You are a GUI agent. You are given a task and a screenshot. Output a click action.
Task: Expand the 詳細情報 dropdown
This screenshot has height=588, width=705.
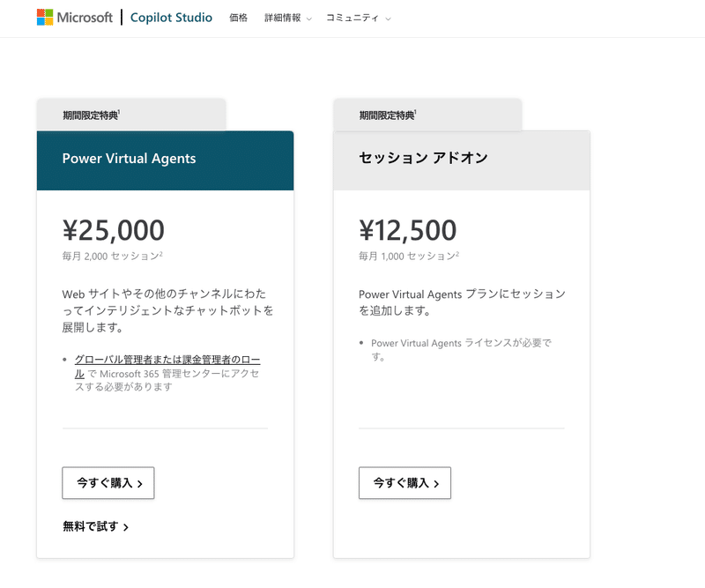(288, 18)
